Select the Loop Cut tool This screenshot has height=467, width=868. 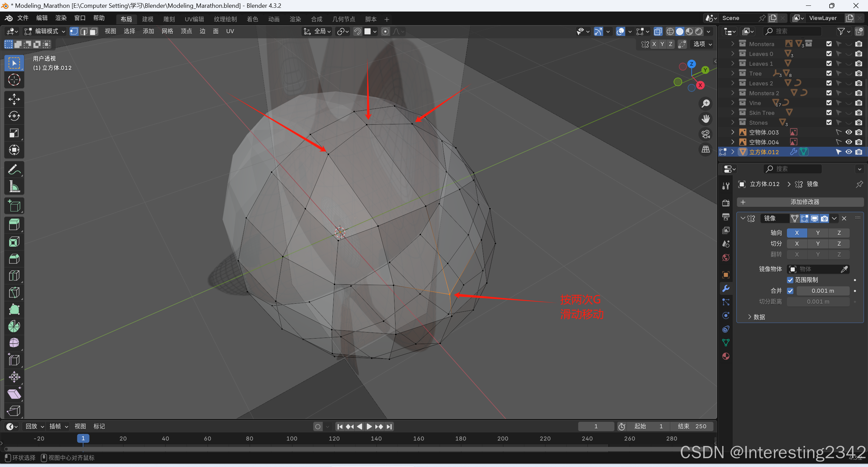coord(14,276)
